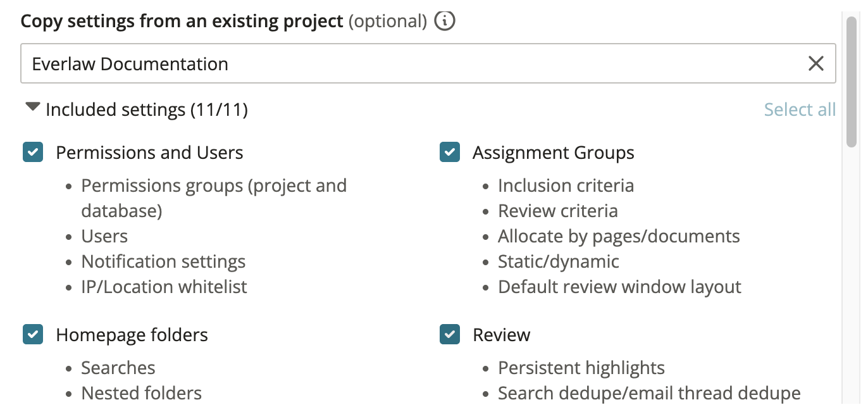Image resolution: width=868 pixels, height=419 pixels.
Task: Click the vertical scrollbar thumb
Action: click(x=852, y=82)
